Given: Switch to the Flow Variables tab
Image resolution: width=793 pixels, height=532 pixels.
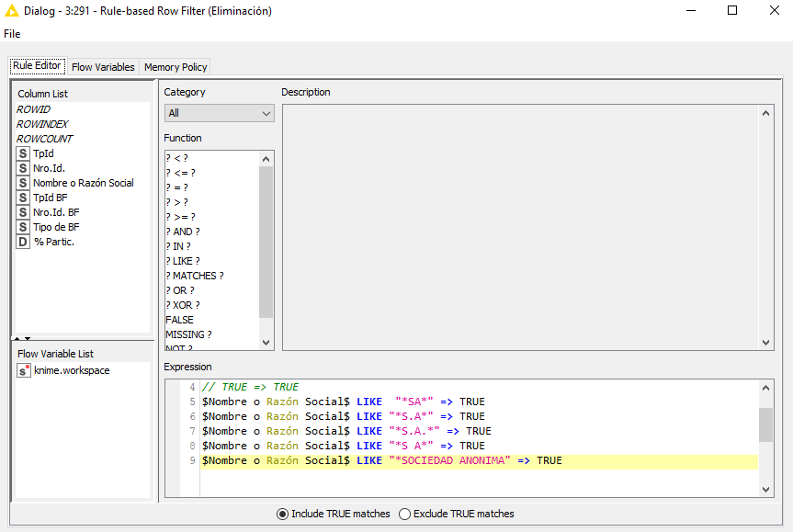Looking at the screenshot, I should click(103, 67).
